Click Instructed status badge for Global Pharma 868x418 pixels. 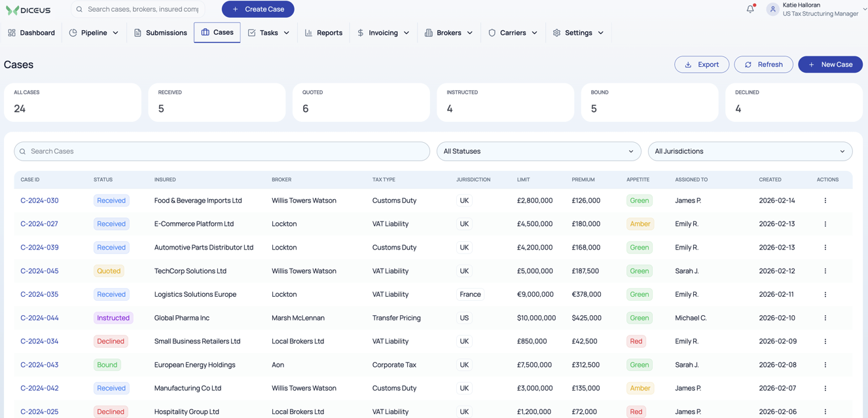pyautogui.click(x=113, y=318)
